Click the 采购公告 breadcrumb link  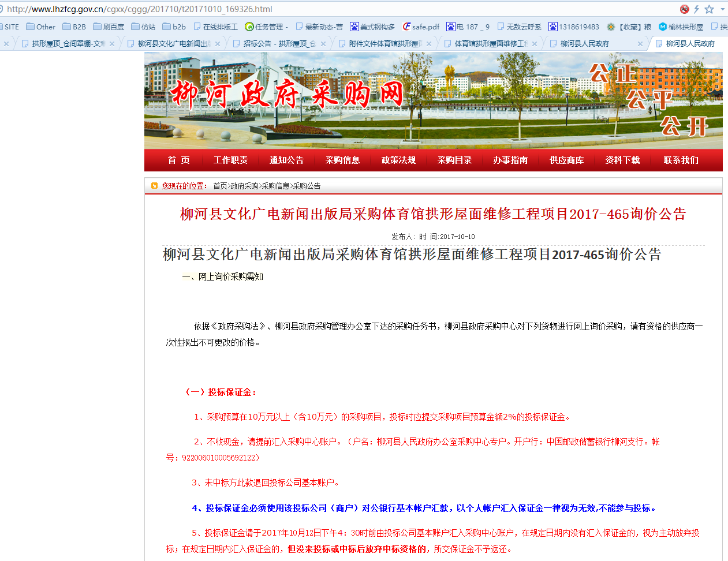coord(307,186)
